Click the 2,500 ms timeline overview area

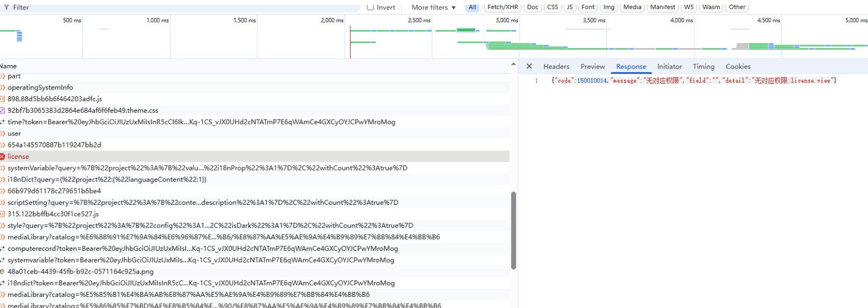pos(392,40)
